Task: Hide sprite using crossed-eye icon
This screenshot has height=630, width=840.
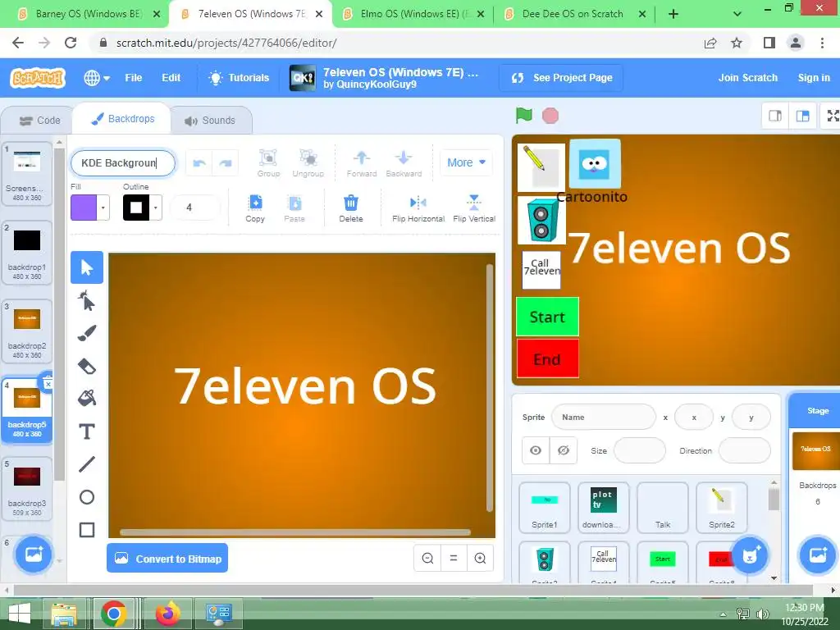Action: click(x=564, y=450)
